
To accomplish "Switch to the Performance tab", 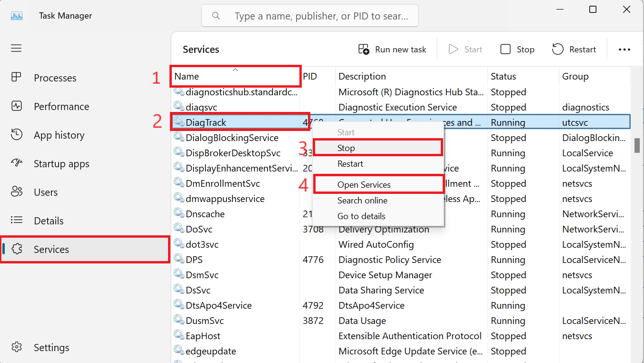I will (85, 107).
